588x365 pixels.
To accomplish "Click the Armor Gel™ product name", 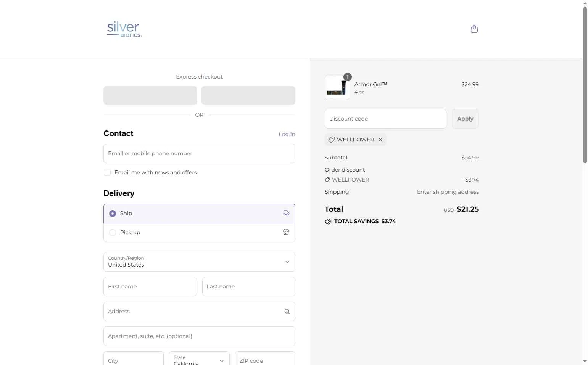I will [371, 84].
